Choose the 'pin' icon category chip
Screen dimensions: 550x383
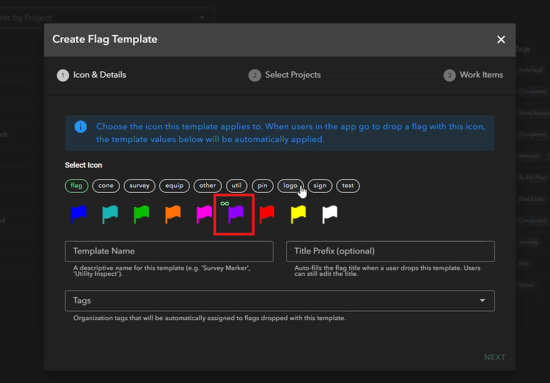coord(262,186)
